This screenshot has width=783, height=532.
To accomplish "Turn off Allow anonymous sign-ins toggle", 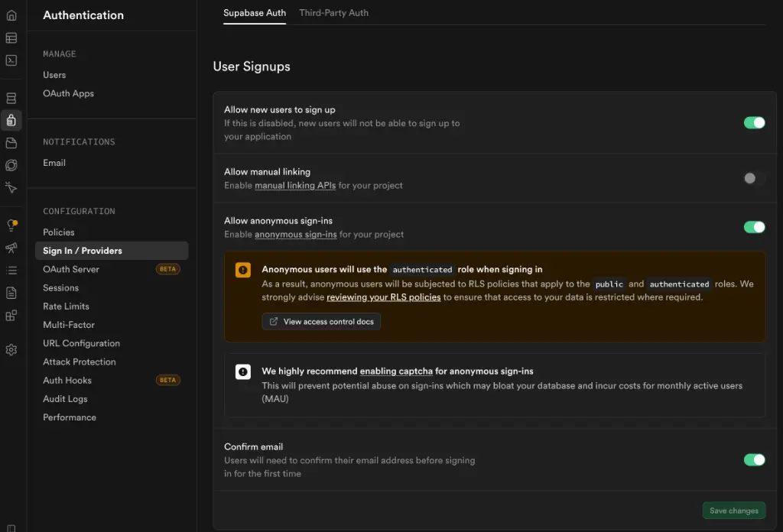I will (x=754, y=227).
